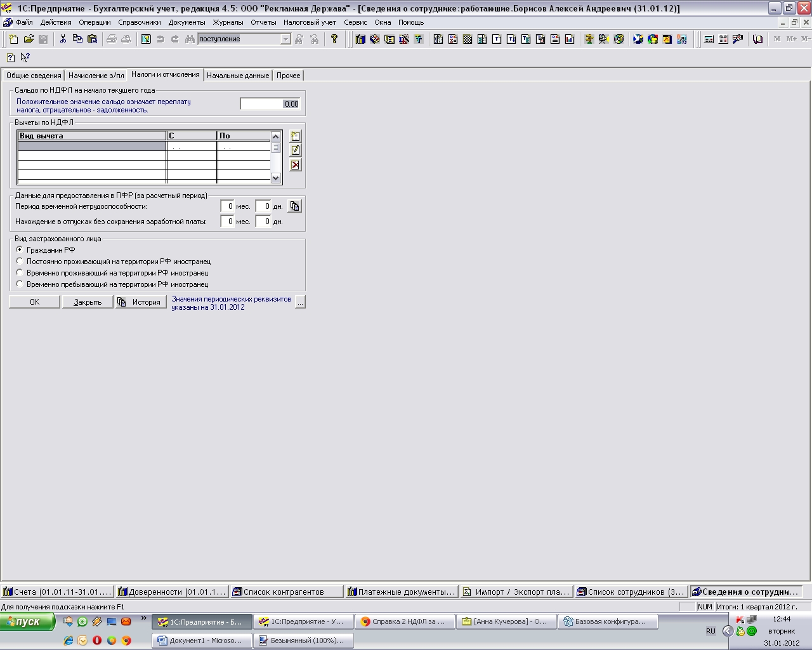Viewport: 812px width, 650px height.
Task: Click the 'Закрыть' button
Action: pos(88,302)
